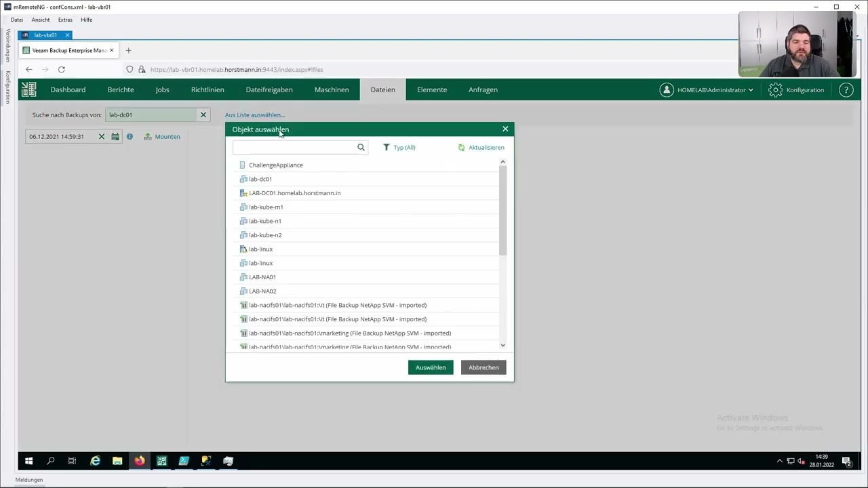Click the object list scroll down arrow

(502, 346)
